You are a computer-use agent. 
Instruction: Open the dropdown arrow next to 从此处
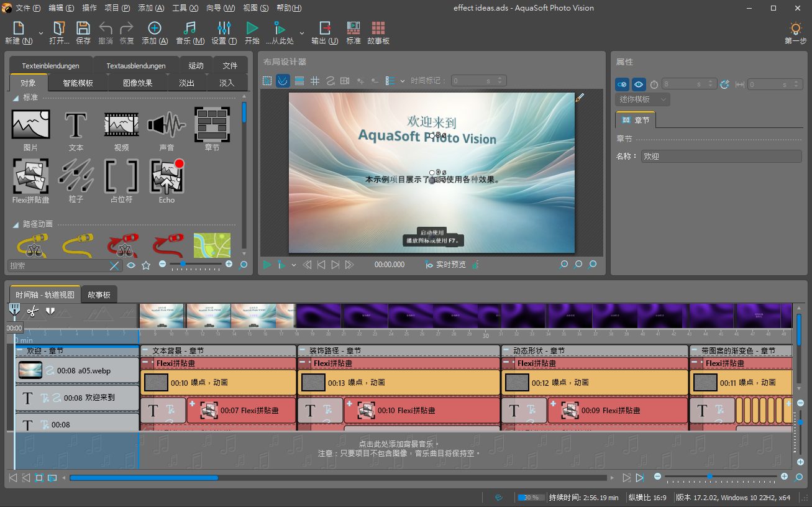[x=302, y=32]
